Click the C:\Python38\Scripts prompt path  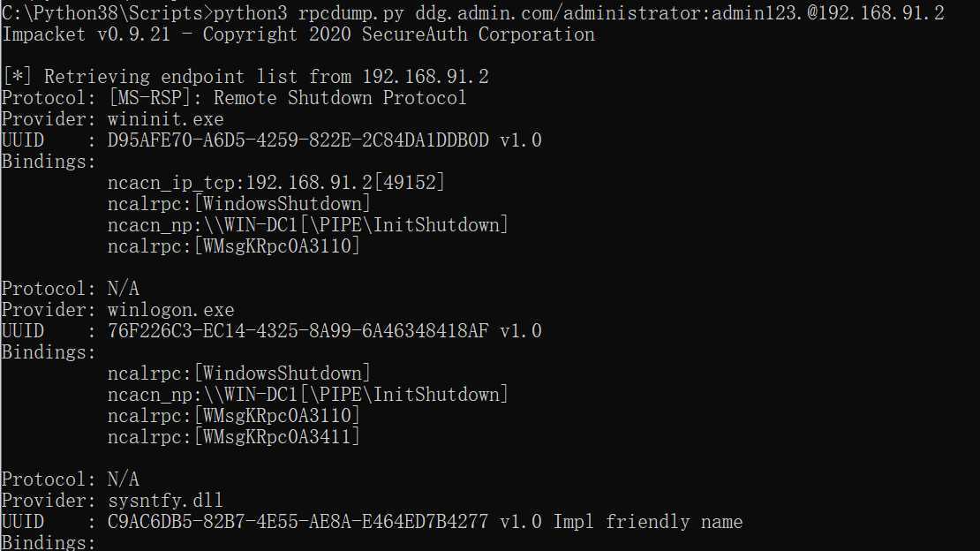pyautogui.click(x=106, y=13)
